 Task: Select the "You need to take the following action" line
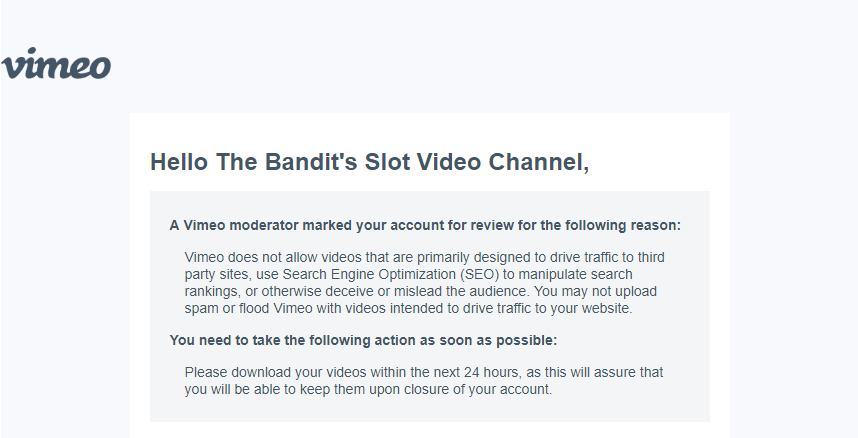(x=363, y=341)
